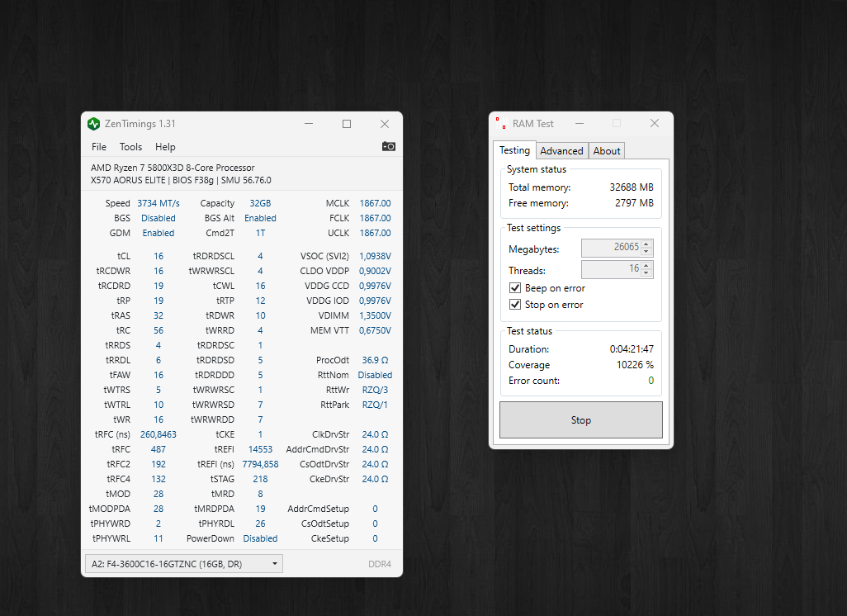
Task: Switch to the About tab in RAM Test
Action: pyautogui.click(x=607, y=151)
